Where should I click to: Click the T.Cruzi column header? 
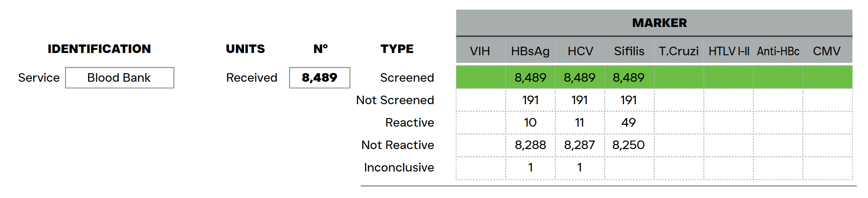(678, 51)
